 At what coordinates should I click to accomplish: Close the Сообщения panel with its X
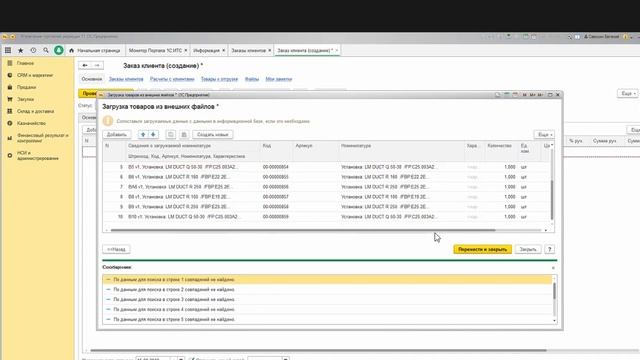pyautogui.click(x=553, y=268)
